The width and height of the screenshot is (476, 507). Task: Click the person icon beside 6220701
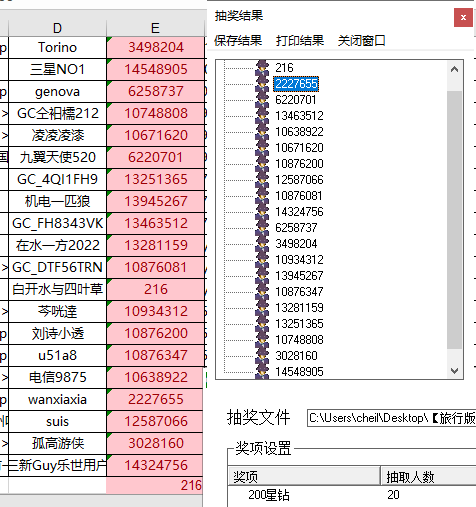[x=262, y=100]
